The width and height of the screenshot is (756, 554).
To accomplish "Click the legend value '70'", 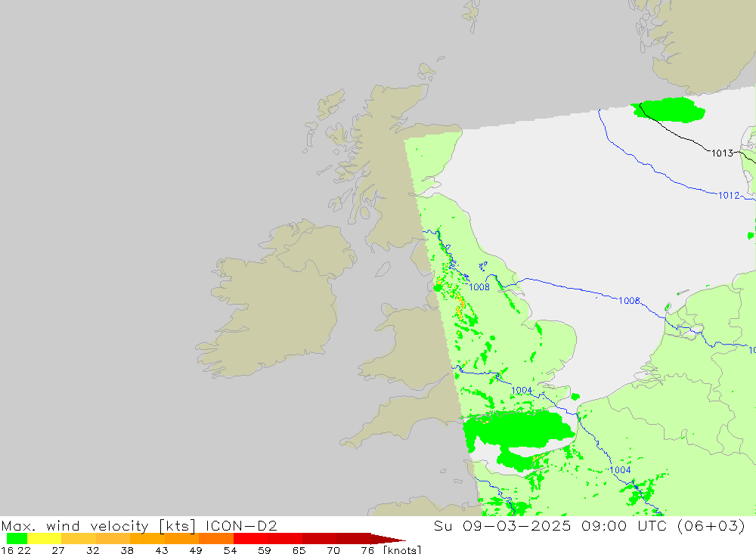I will tap(333, 550).
